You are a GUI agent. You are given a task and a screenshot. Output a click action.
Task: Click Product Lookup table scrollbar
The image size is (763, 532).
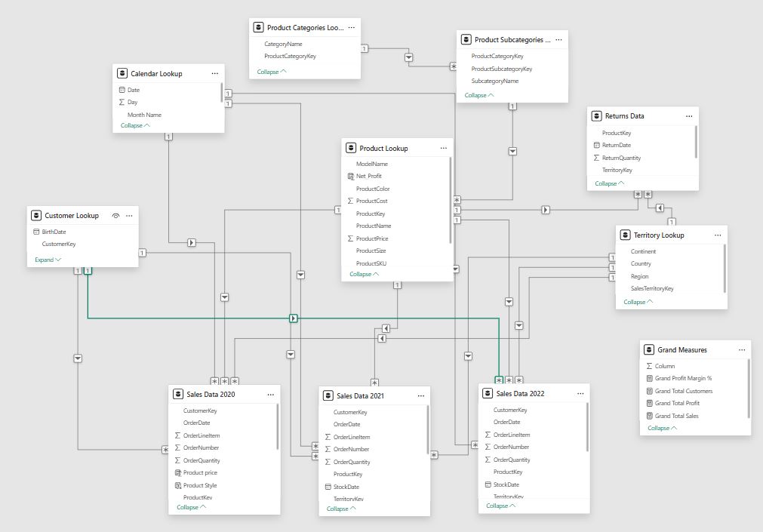tap(451, 200)
